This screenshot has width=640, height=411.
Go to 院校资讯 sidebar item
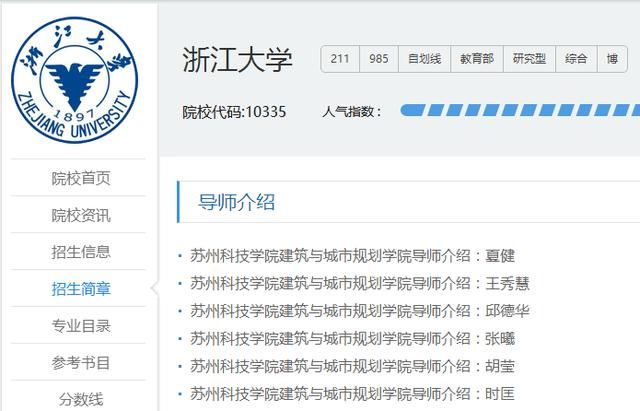point(81,215)
